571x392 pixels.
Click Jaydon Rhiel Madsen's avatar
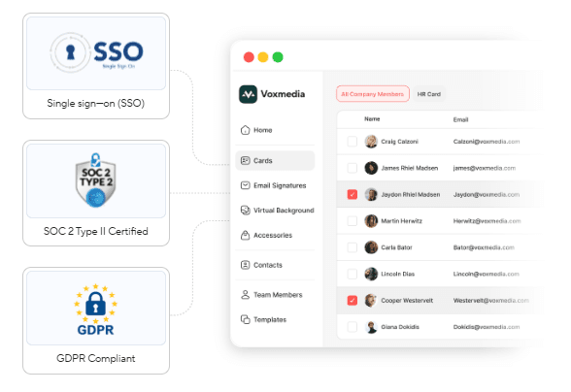[371, 194]
